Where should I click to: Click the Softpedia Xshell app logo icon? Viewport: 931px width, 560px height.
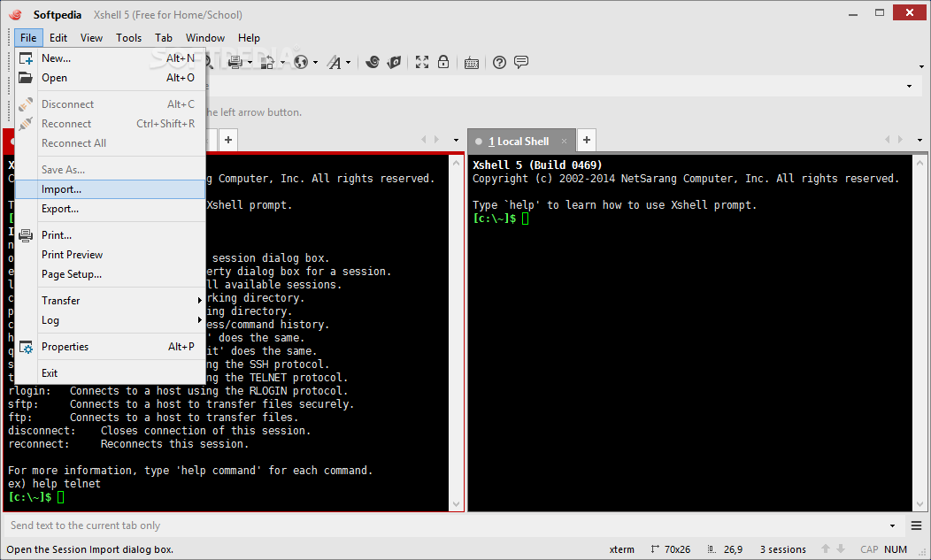pos(15,15)
